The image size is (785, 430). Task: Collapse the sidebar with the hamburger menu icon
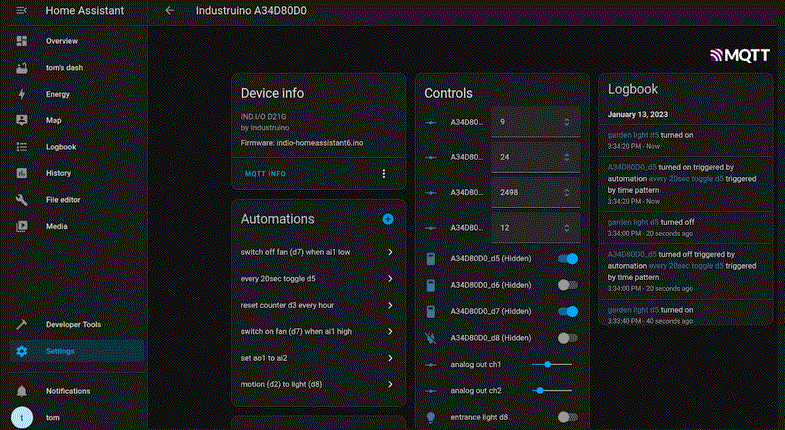click(x=22, y=11)
